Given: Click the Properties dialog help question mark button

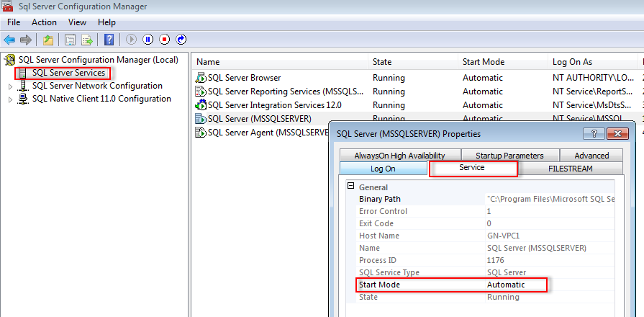Looking at the screenshot, I should coord(593,133).
